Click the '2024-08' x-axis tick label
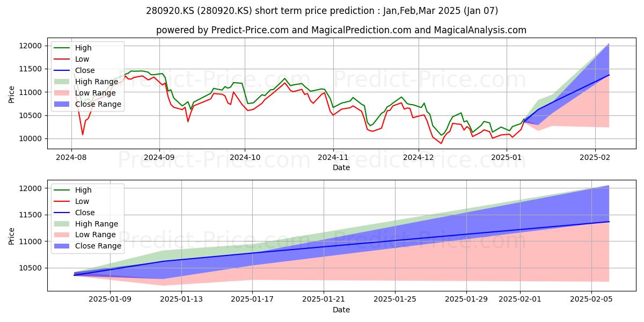Screen dimensions: 644x322 tap(71, 157)
